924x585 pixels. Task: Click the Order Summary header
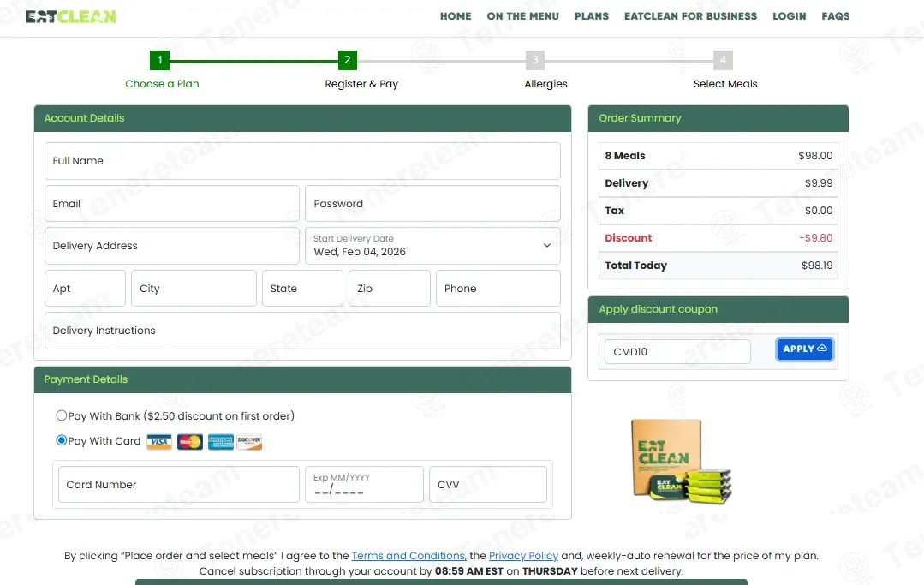point(718,118)
